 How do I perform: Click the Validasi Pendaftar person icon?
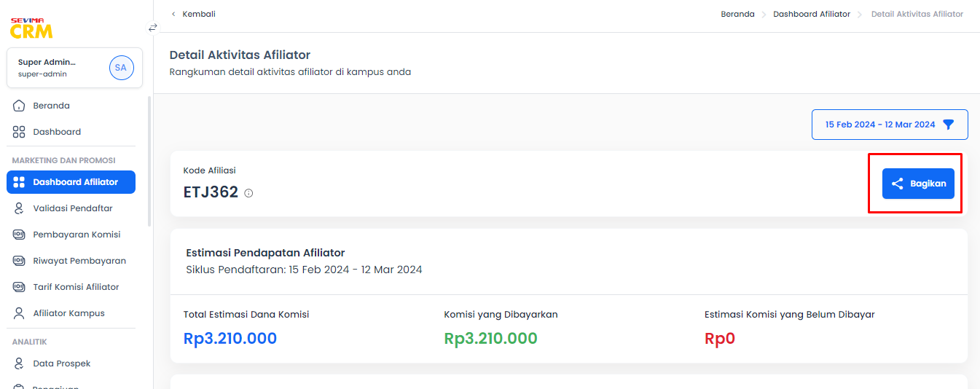click(20, 208)
